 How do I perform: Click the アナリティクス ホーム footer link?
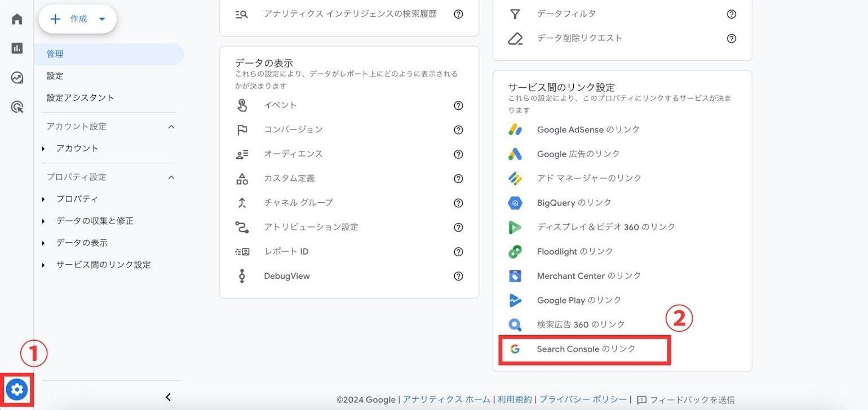(x=446, y=399)
